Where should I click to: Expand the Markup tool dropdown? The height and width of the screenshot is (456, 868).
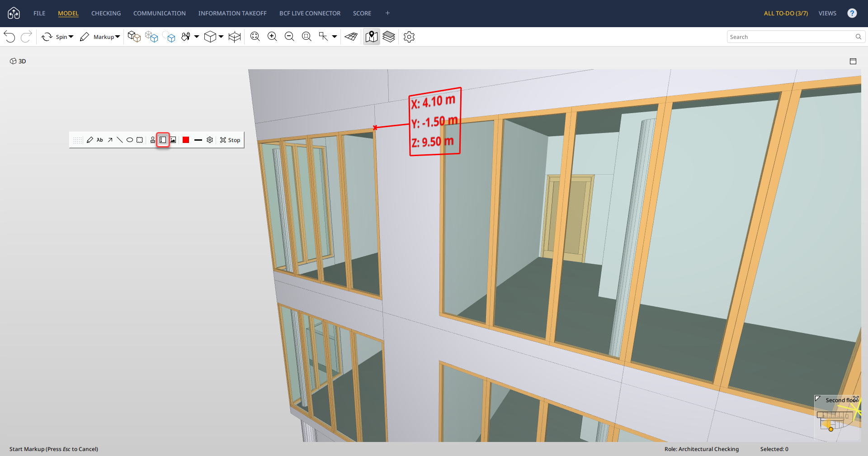[x=118, y=37]
